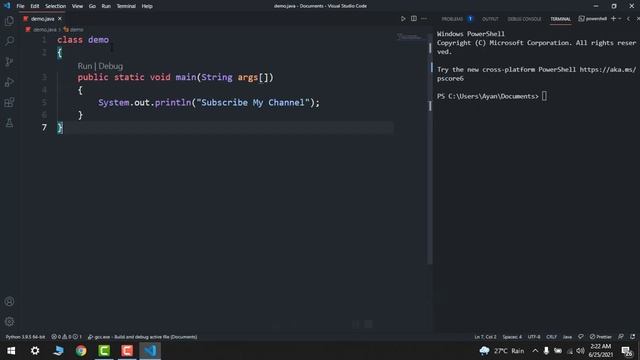Screen dimensions: 640x360
Task: Open the Help menu
Action: (147, 6)
